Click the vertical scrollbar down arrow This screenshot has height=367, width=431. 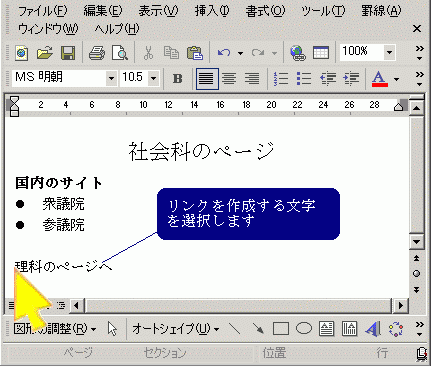tap(416, 241)
